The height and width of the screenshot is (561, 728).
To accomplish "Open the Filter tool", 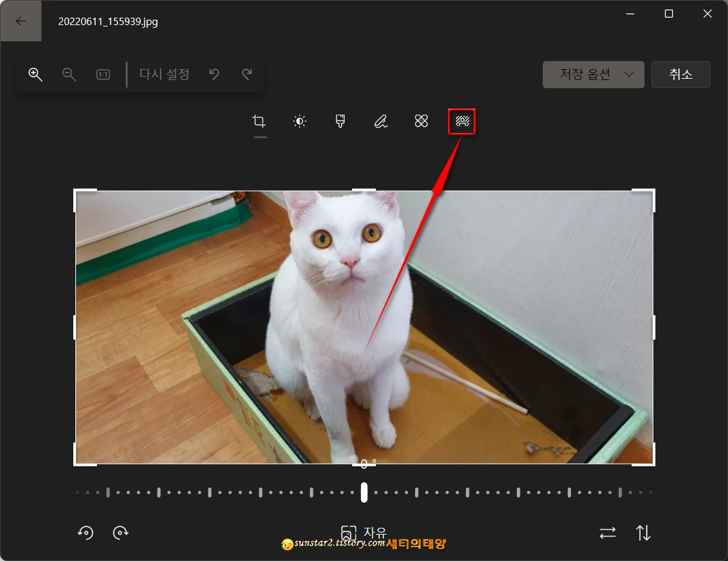I will [340, 121].
